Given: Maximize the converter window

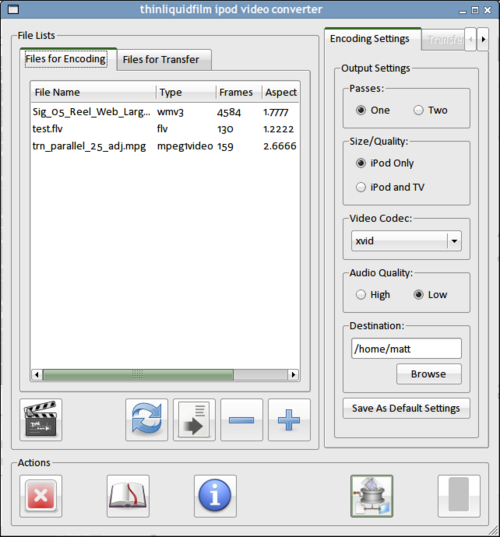Looking at the screenshot, I should point(475,10).
